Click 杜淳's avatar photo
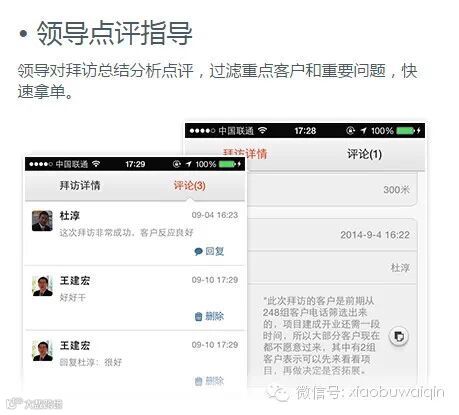The height and width of the screenshot is (415, 459). point(42,221)
